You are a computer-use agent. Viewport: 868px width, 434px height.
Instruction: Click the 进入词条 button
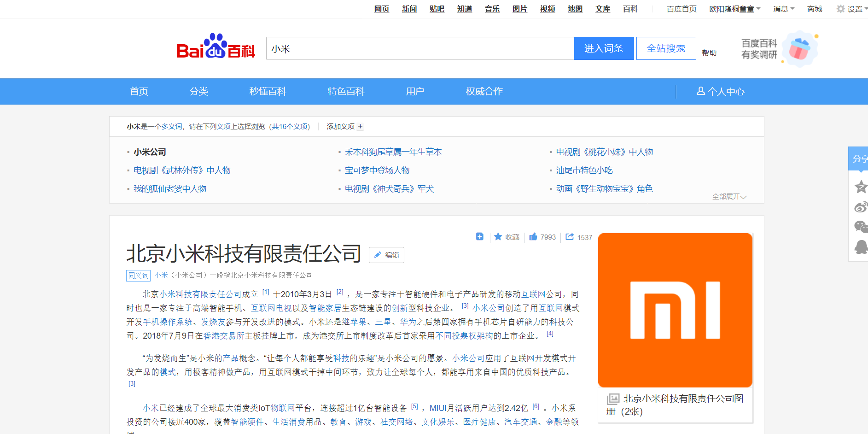point(604,48)
